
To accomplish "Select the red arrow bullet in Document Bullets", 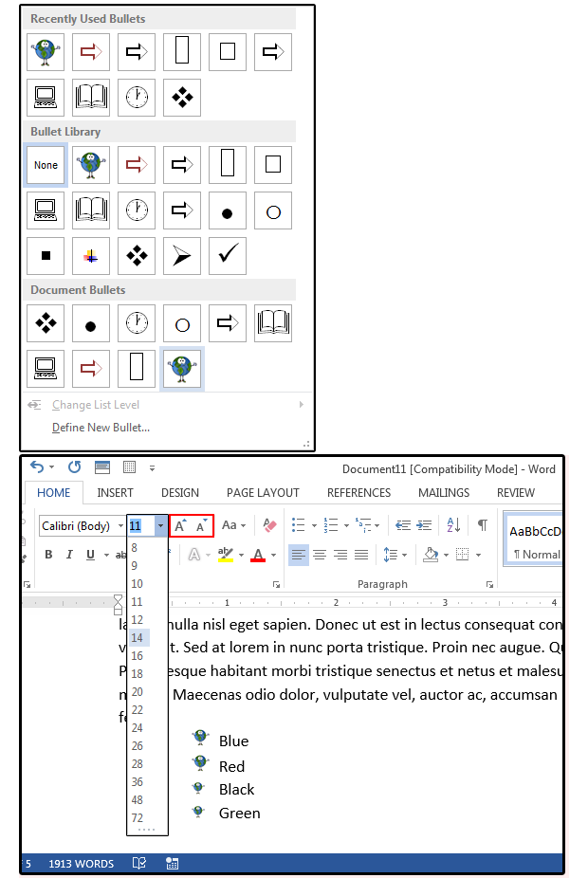I will 91,369.
